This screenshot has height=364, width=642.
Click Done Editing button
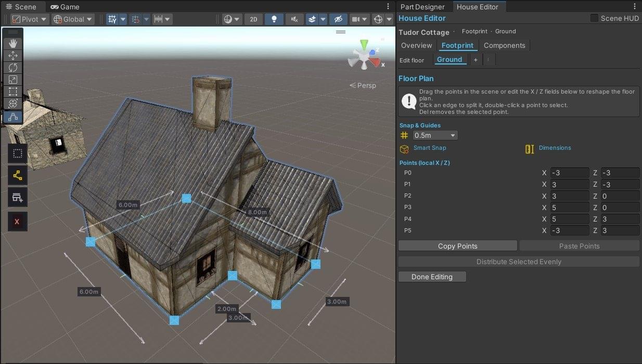[432, 277]
